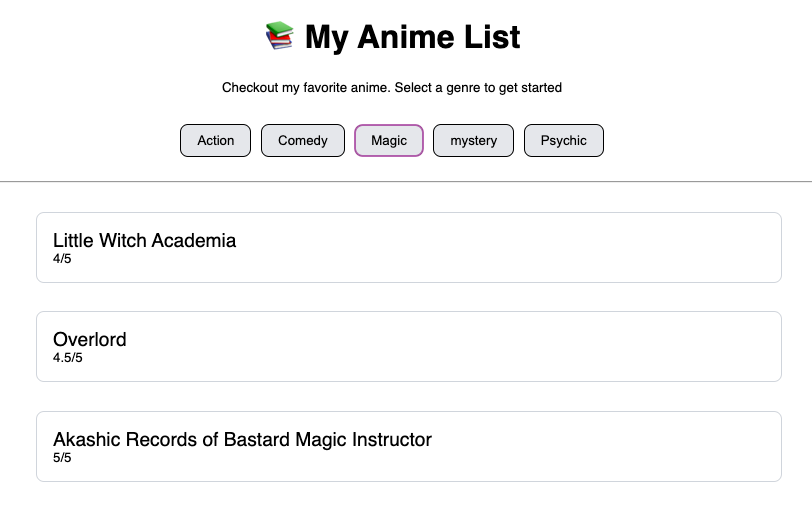The width and height of the screenshot is (812, 518).
Task: Click the 5/5 rating under Akashic Records
Action: point(62,457)
